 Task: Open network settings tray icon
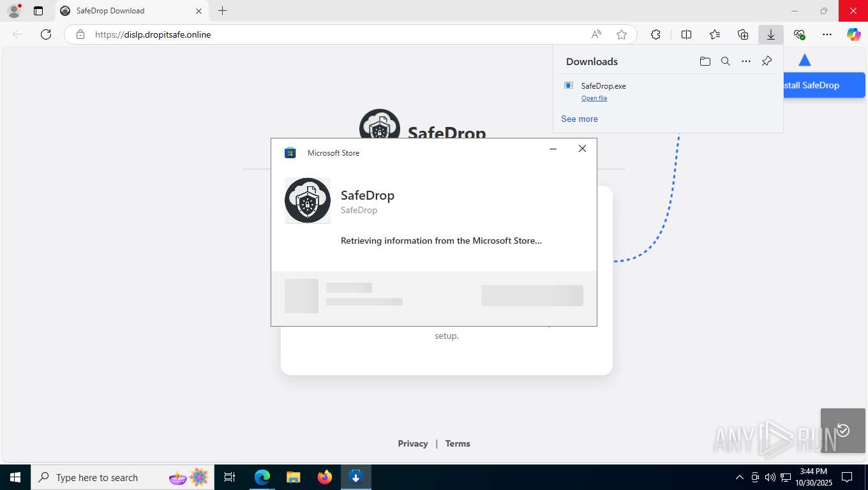pos(786,477)
